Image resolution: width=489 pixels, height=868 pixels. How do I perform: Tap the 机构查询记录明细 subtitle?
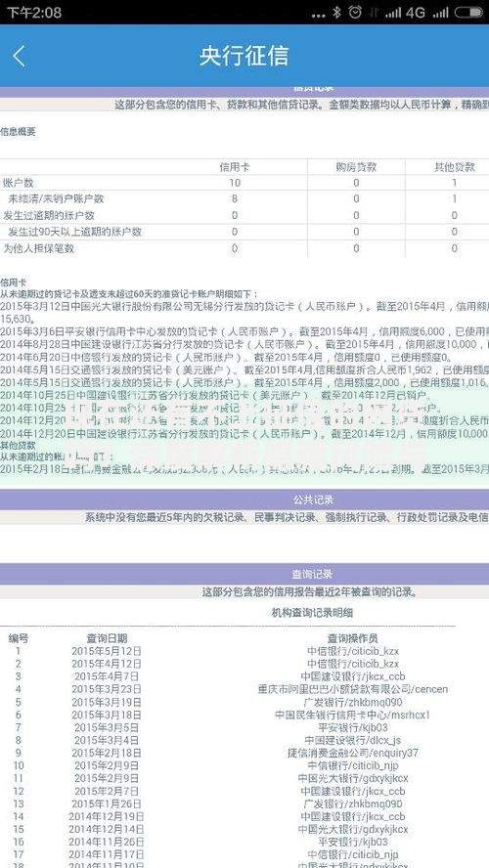pos(312,612)
